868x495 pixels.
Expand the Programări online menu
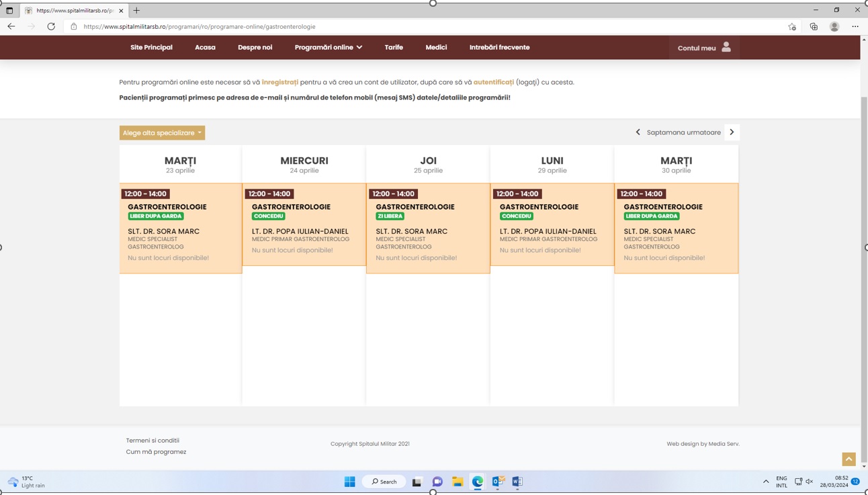pyautogui.click(x=328, y=48)
